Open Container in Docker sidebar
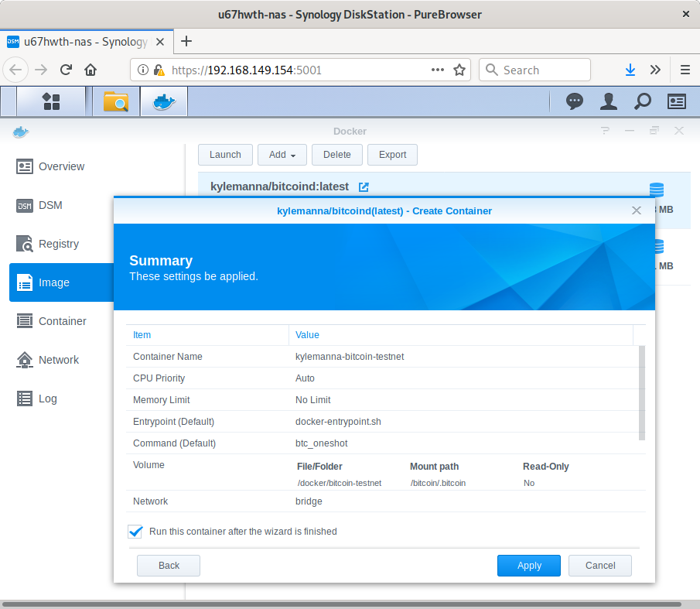 (x=51, y=321)
